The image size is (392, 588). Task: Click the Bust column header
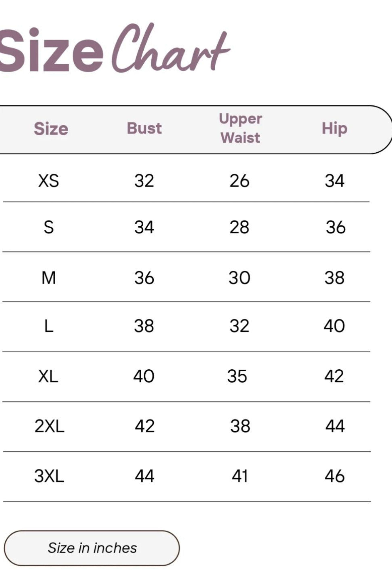pyautogui.click(x=145, y=128)
